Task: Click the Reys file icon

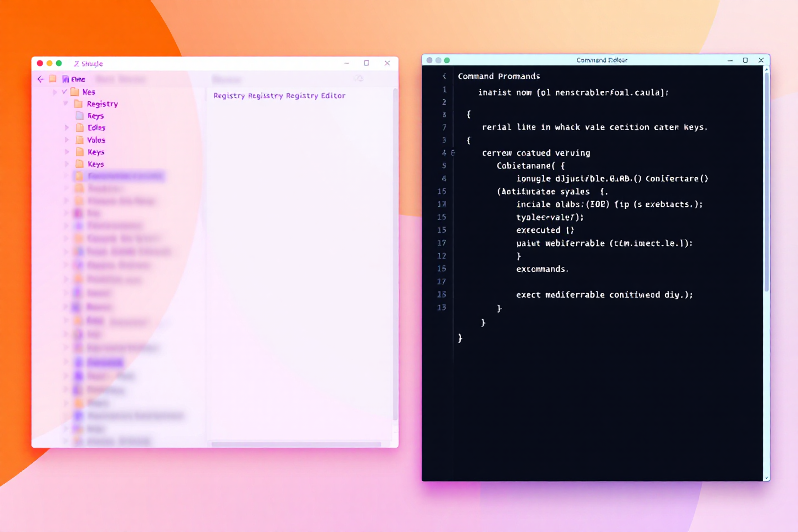Action: point(79,116)
